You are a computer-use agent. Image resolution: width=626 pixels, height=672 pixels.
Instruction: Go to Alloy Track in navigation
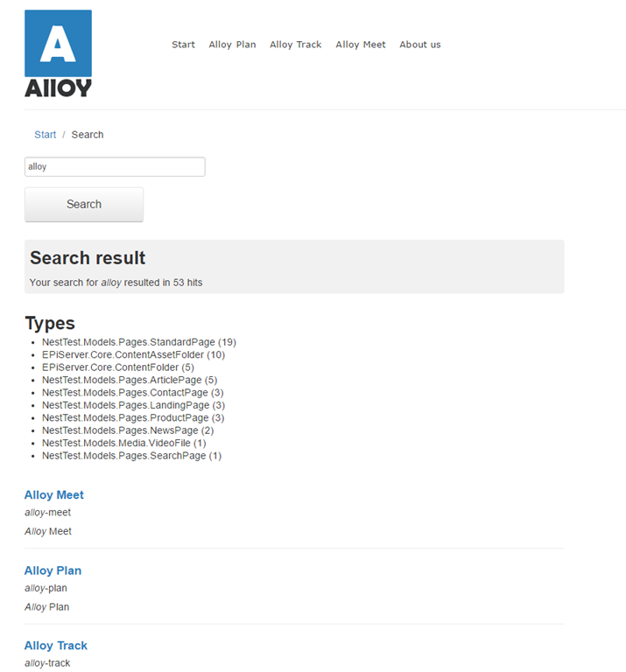[295, 45]
